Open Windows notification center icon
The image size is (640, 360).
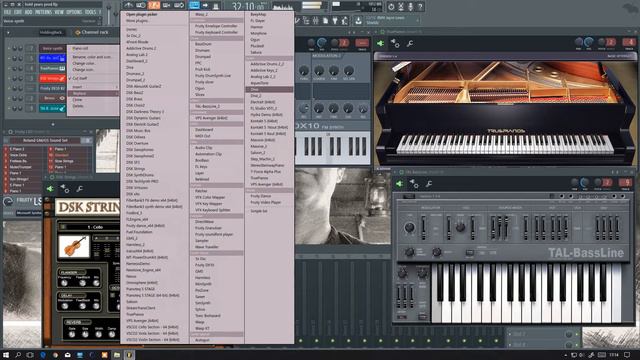click(x=627, y=355)
